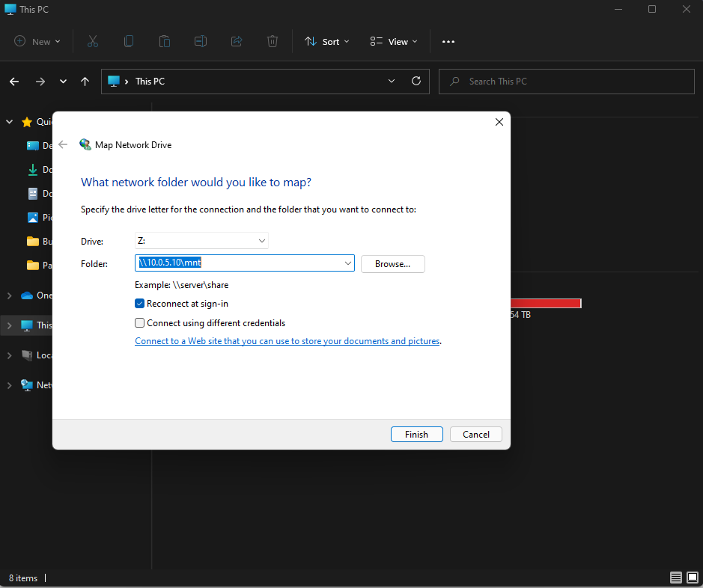
Task: Click the This PC icon in address bar
Action: tap(114, 81)
